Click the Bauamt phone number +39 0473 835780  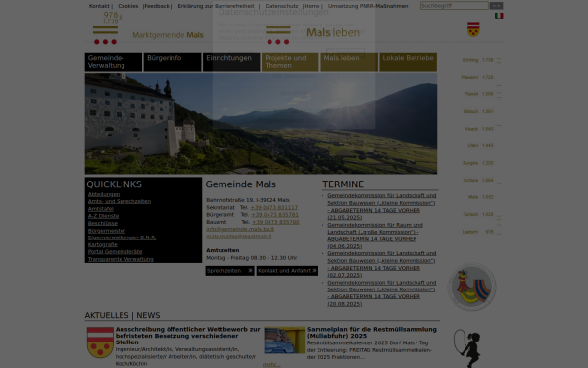tap(275, 222)
